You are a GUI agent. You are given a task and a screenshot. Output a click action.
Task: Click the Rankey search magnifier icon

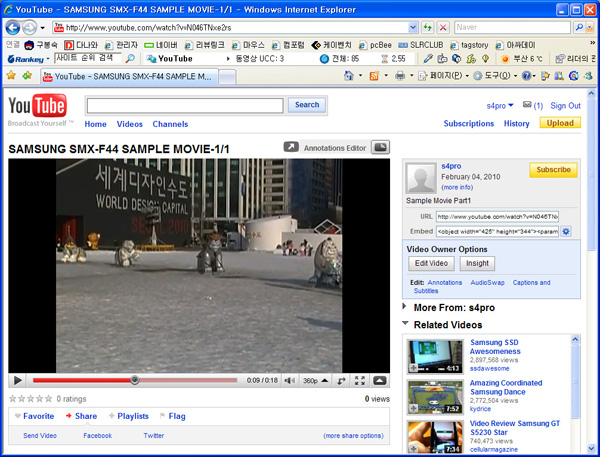(x=130, y=59)
